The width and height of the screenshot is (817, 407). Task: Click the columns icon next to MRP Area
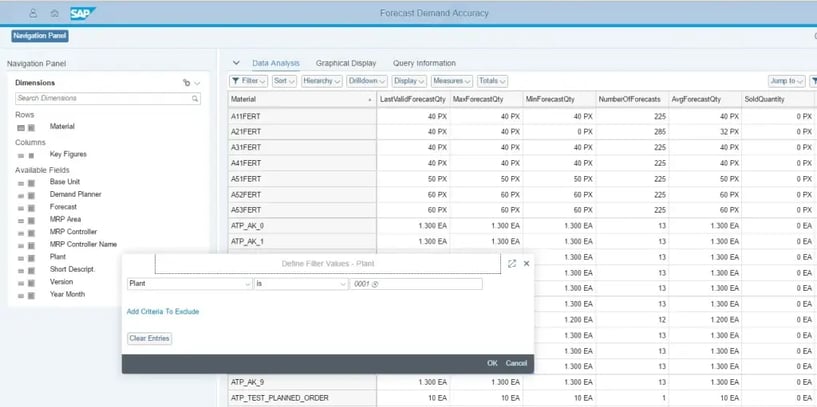[31, 220]
